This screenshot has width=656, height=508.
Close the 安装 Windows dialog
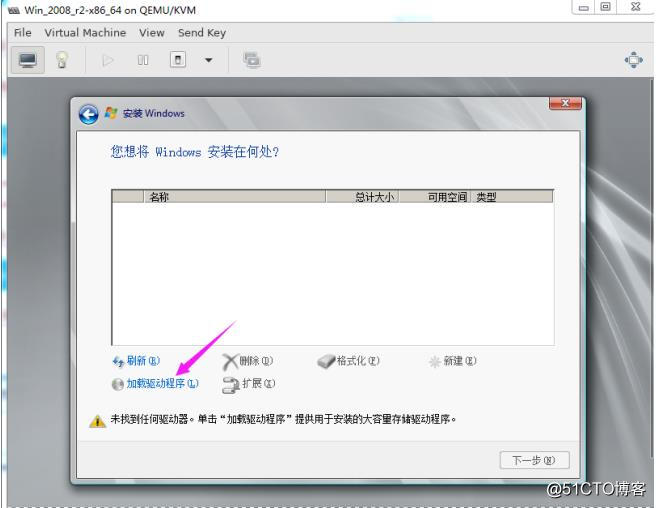[x=565, y=103]
